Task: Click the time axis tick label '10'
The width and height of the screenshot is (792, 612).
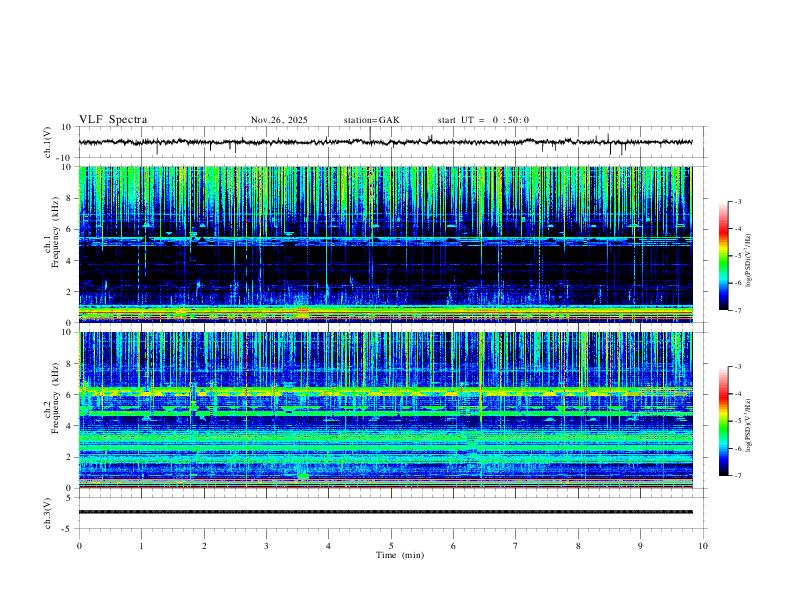Action: [x=703, y=546]
